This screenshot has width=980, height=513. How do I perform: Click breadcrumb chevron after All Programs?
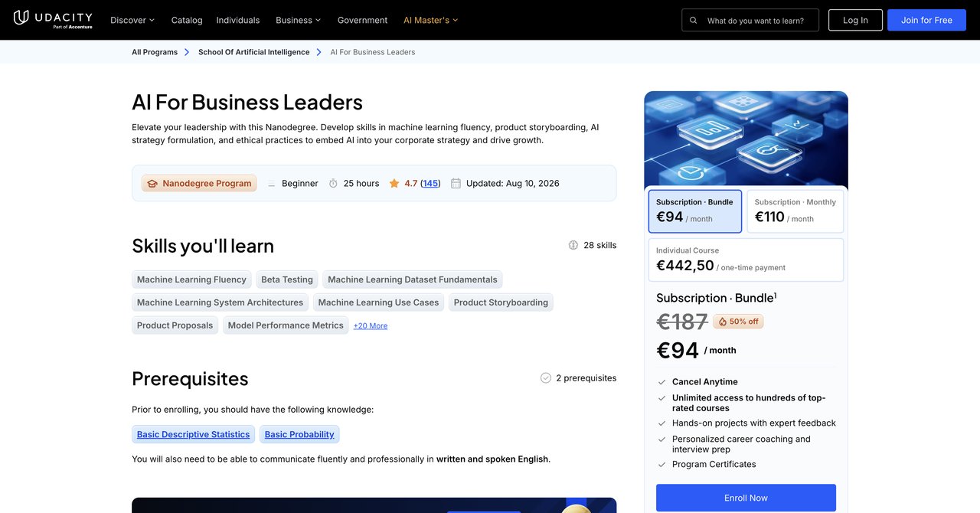[187, 52]
